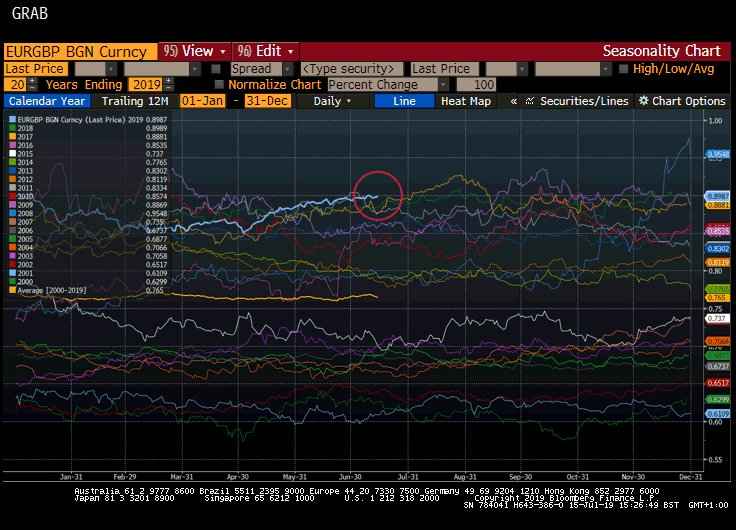Switch to Heat Map view
The image size is (736, 530).
point(466,101)
